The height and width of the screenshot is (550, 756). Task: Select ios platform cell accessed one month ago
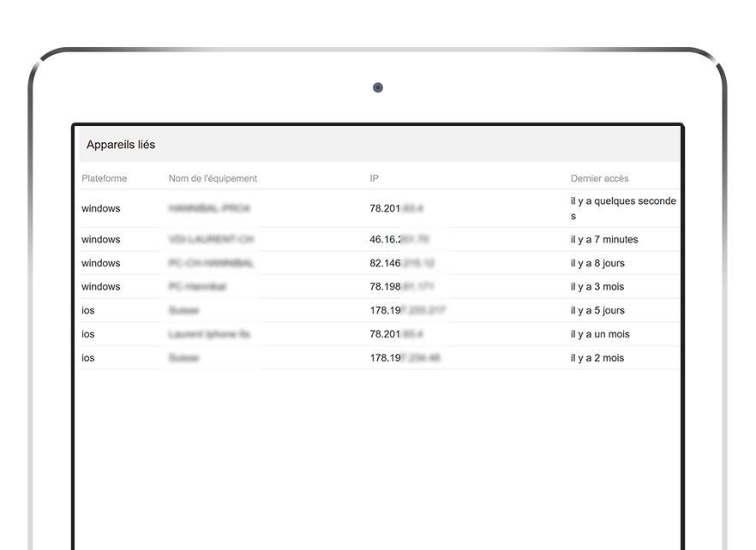pos(88,334)
